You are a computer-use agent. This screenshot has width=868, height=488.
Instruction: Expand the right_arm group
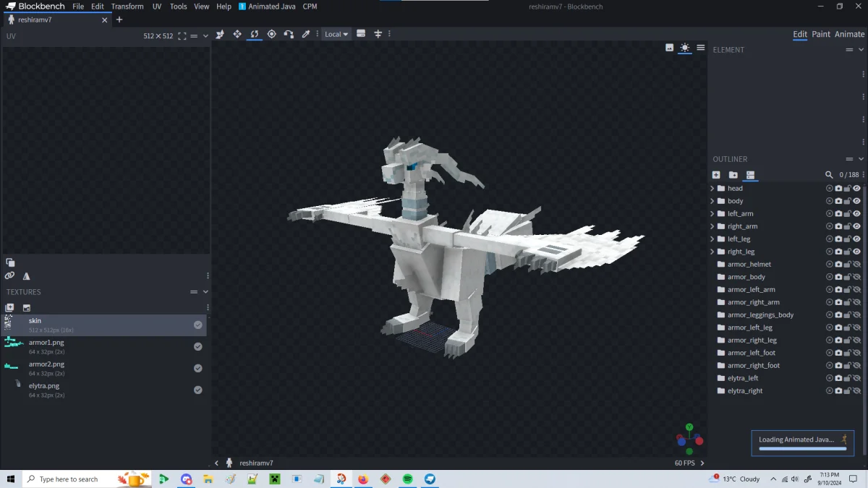click(x=712, y=226)
